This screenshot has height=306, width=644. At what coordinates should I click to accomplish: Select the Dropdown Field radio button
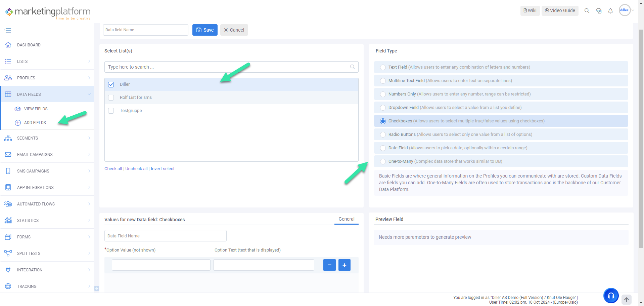tap(383, 108)
